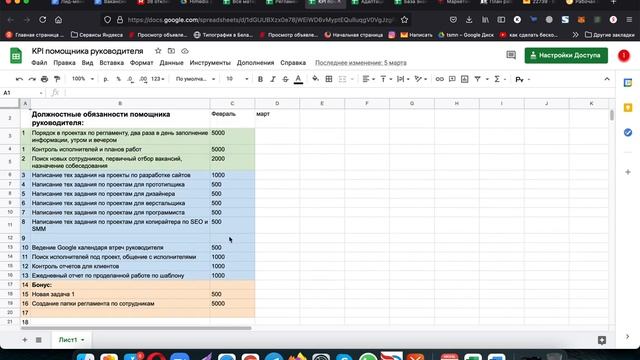Open cell borders options
640x360 pixels.
329,79
